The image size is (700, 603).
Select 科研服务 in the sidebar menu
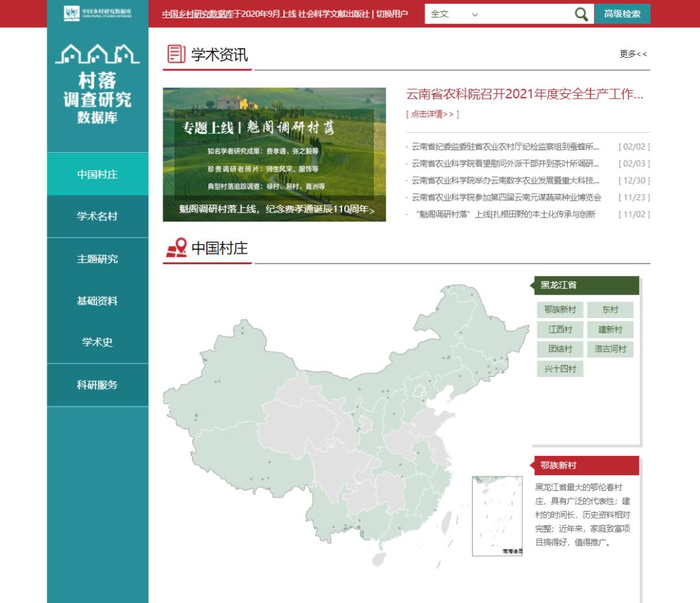click(x=97, y=385)
